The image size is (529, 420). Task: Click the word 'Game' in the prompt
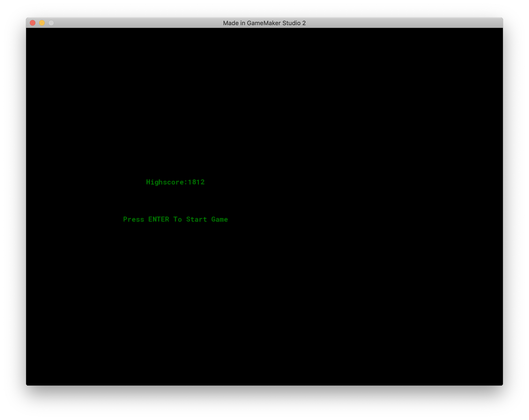point(220,219)
